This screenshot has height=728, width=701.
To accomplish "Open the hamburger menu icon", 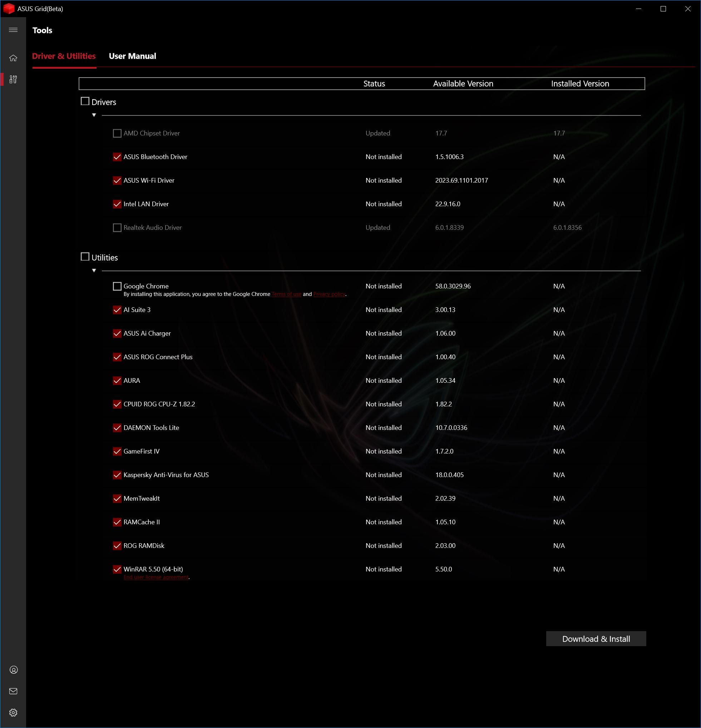I will pyautogui.click(x=13, y=30).
